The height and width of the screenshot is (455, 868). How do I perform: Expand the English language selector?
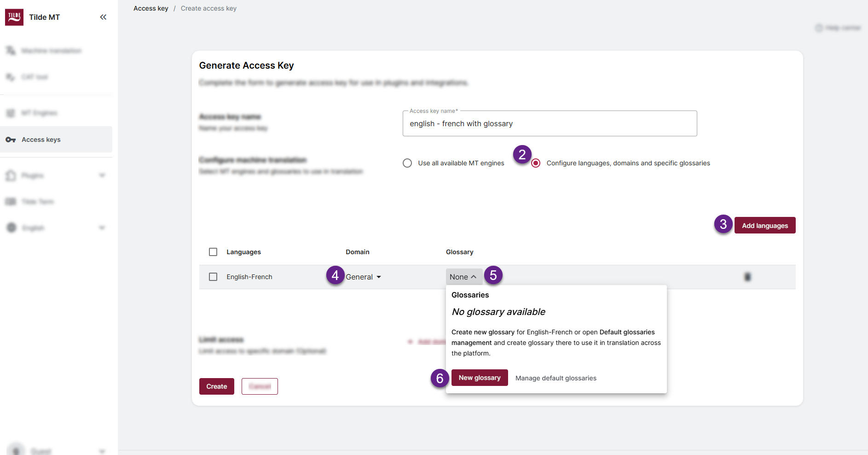102,227
